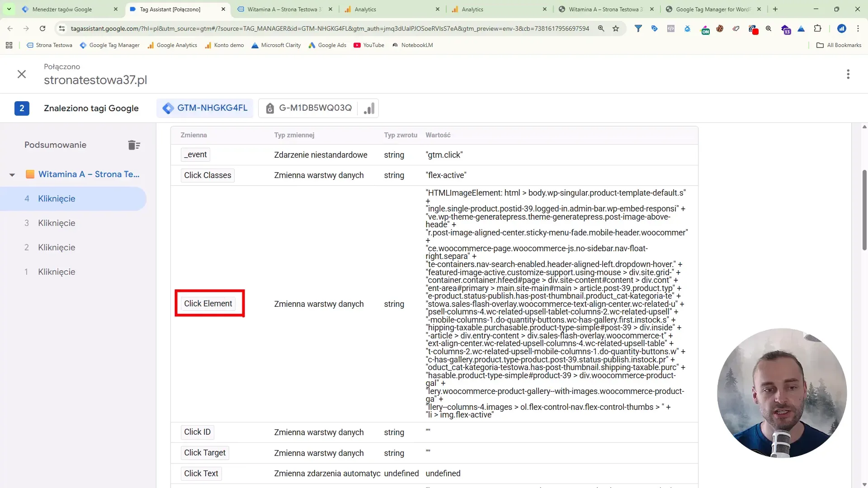Open Chrome three-dot menu
Viewport: 868px width, 488px height.
pyautogui.click(x=858, y=28)
